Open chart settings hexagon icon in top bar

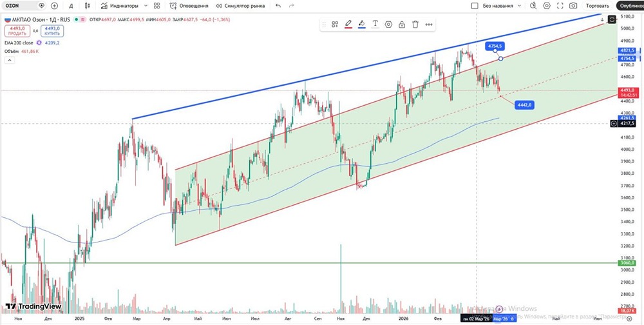coord(547,6)
